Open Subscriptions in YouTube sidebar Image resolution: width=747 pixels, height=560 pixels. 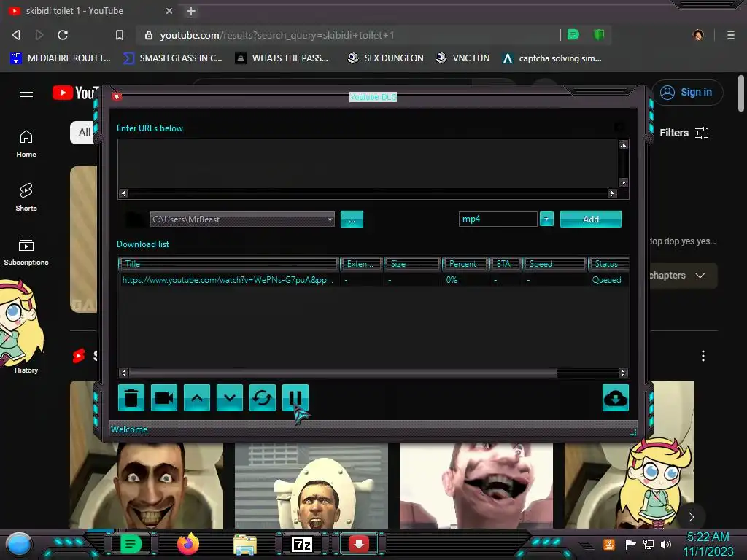26,252
